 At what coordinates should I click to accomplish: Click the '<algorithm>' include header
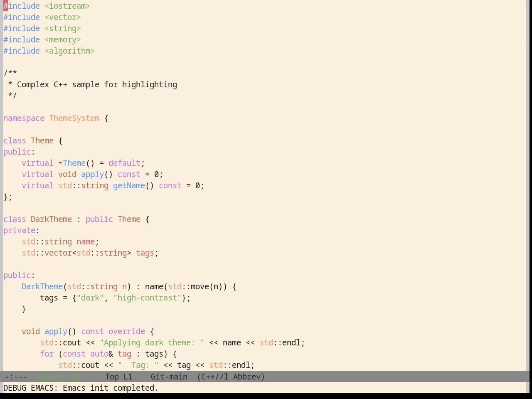point(69,51)
